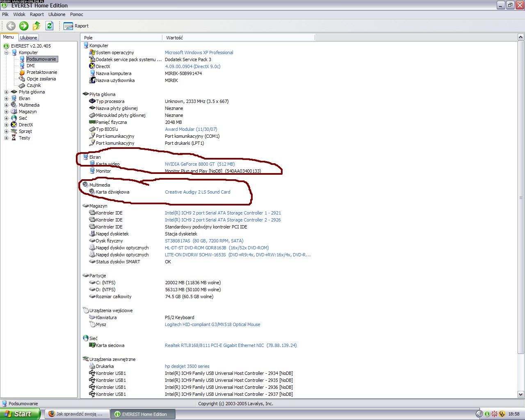The width and height of the screenshot is (525, 420).
Task: Open the Pomoc menu
Action: pos(77,14)
